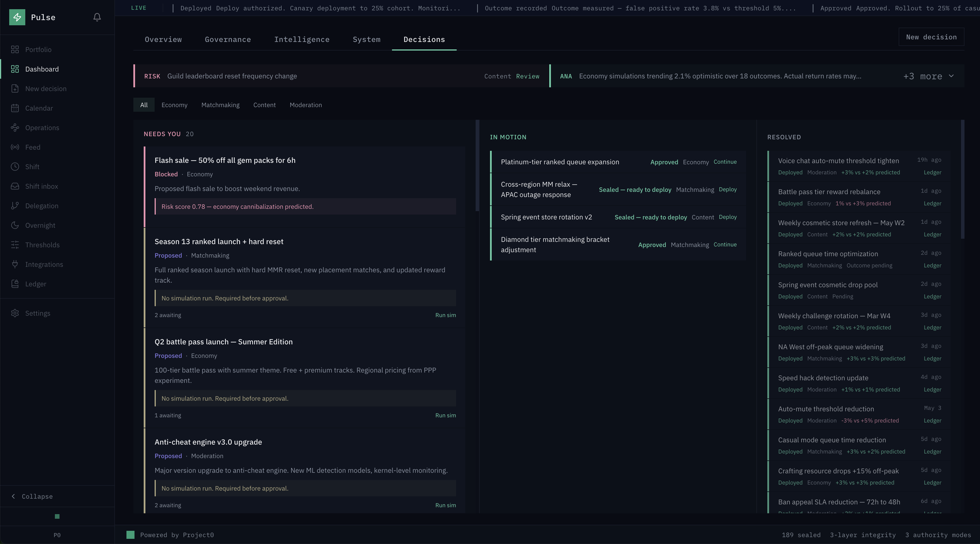This screenshot has height=544, width=980.
Task: Click Run sim for Season 13 ranked launch
Action: (445, 315)
